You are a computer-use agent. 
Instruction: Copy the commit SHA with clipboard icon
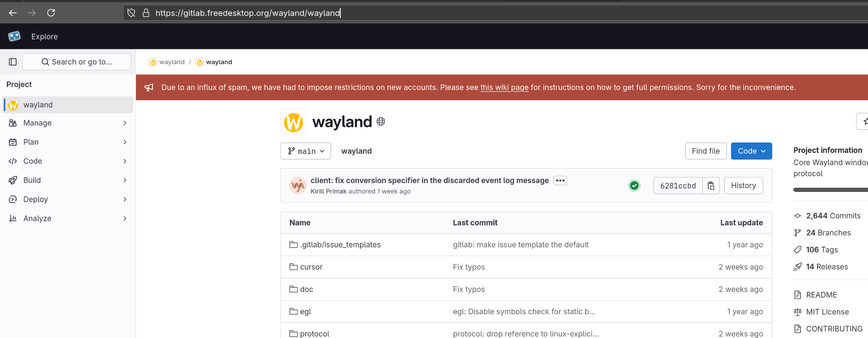(x=711, y=186)
